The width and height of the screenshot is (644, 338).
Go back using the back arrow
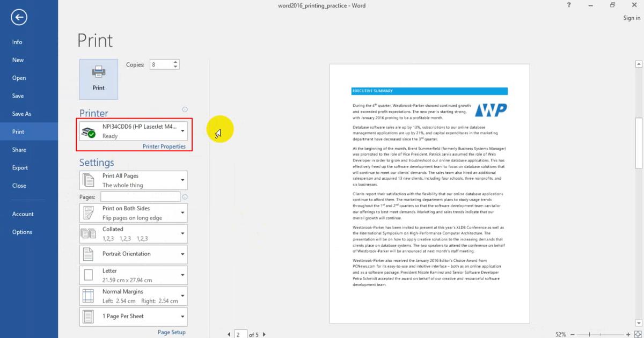pyautogui.click(x=19, y=18)
